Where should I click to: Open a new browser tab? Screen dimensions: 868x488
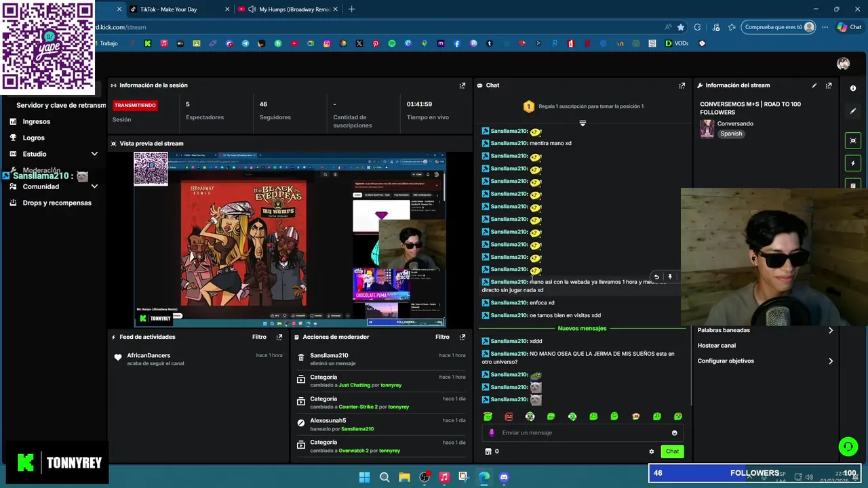351,9
